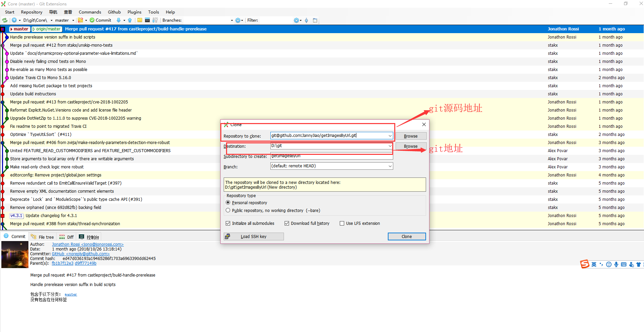644x332 pixels.
Task: Open settings wrench tools icon
Action: [x=155, y=20]
